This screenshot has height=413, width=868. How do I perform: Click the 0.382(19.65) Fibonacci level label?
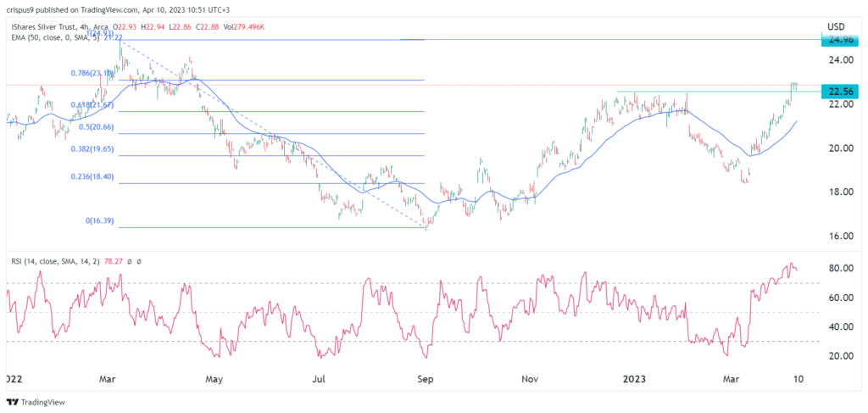[x=92, y=149]
